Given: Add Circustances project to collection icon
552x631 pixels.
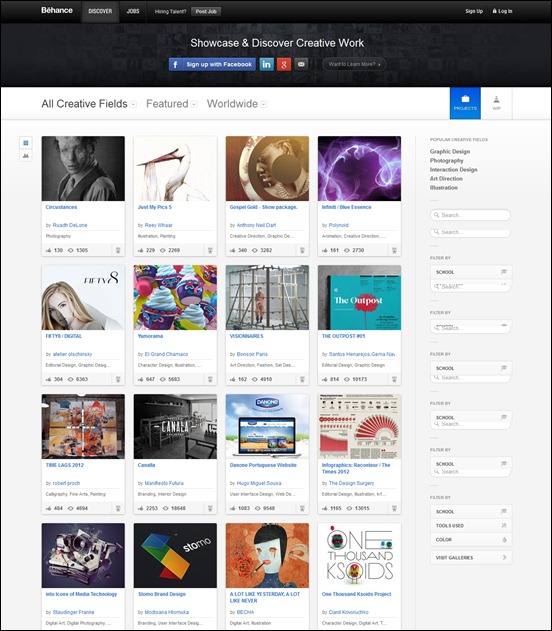Looking at the screenshot, I should pyautogui.click(x=118, y=250).
